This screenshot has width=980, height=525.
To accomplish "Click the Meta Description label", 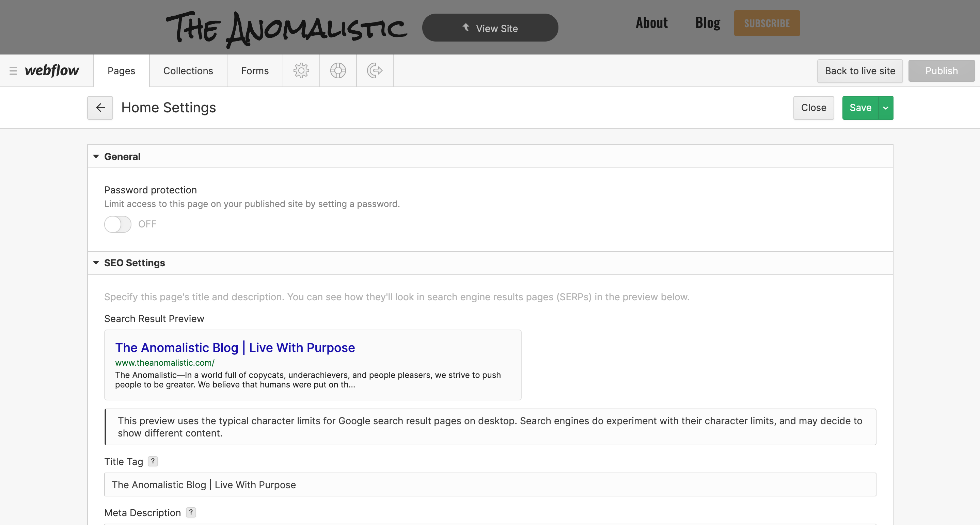I will tap(142, 512).
